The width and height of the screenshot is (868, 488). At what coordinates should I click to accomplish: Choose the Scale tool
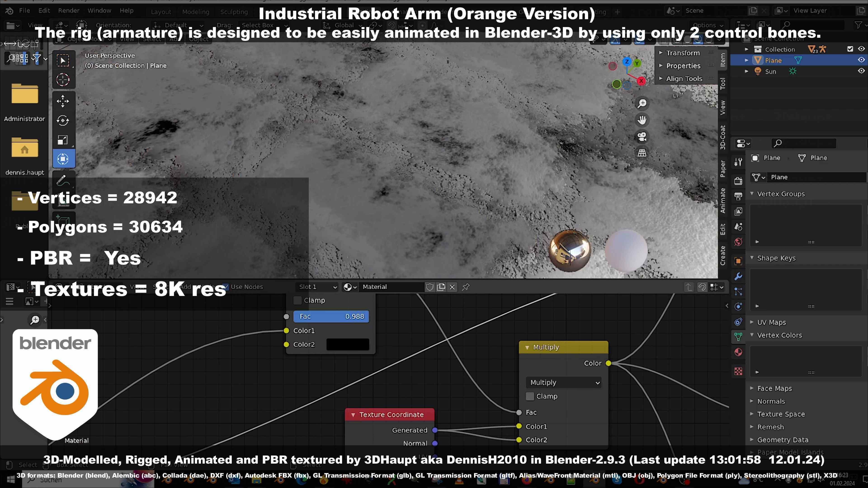click(x=63, y=140)
